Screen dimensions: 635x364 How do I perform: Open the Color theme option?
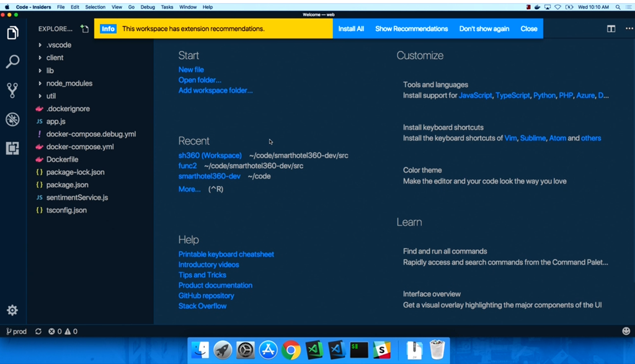485,175
